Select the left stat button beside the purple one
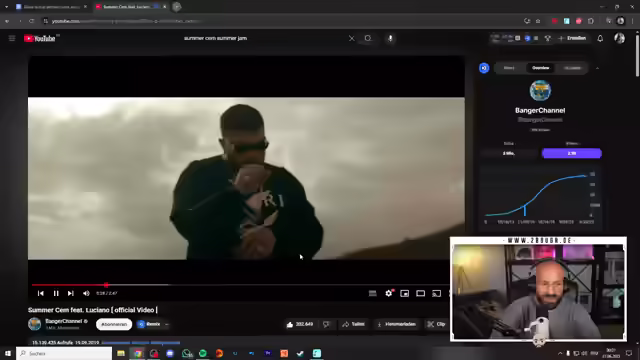 coord(509,153)
